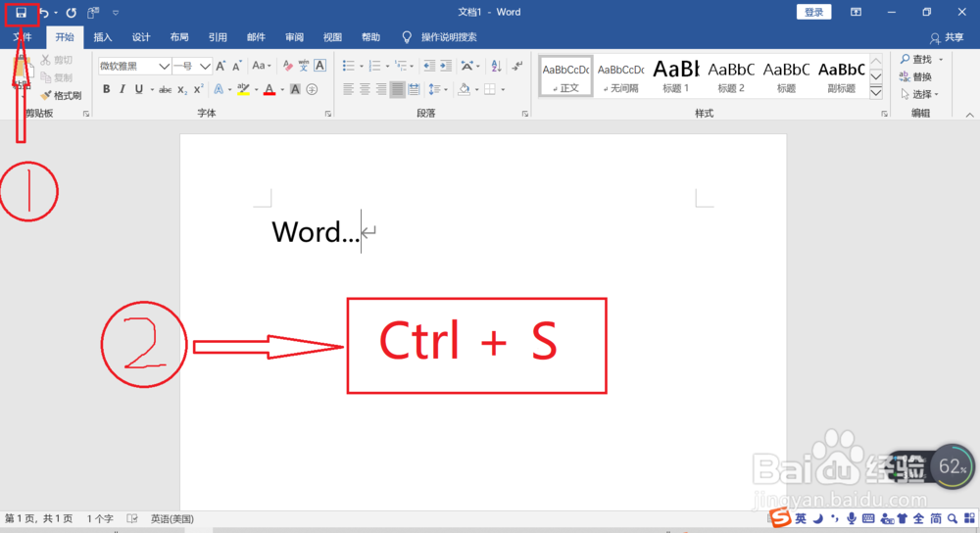Apply red font color button
The height and width of the screenshot is (533, 980).
269,89
